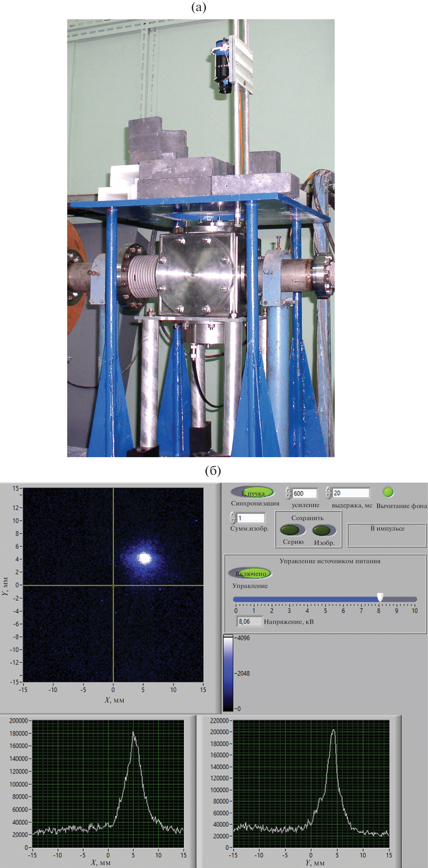Click the bright beam spot in image

tap(145, 558)
